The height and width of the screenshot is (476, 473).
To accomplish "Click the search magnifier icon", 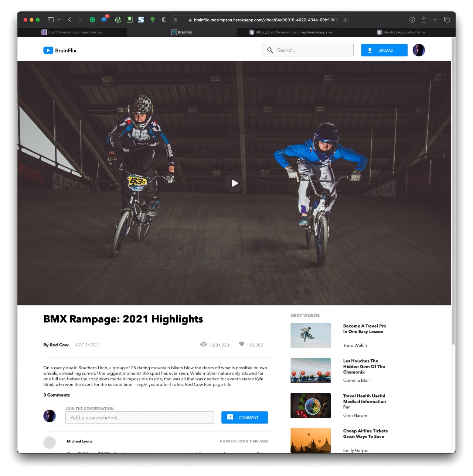I will (270, 50).
